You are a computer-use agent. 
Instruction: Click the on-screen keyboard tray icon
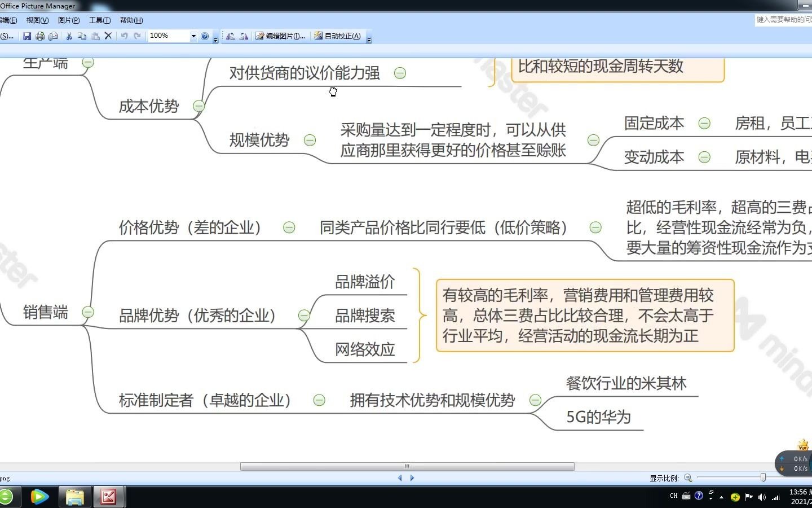[686, 496]
